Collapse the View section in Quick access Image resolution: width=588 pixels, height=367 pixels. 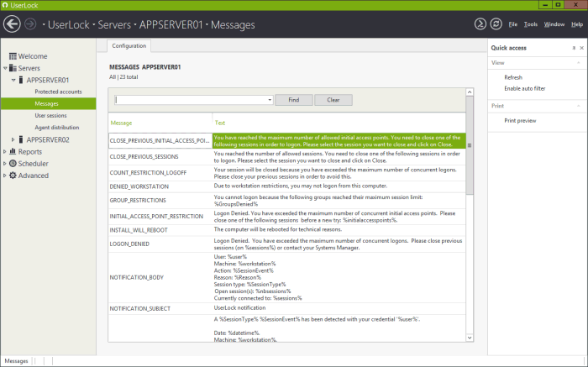pos(578,63)
